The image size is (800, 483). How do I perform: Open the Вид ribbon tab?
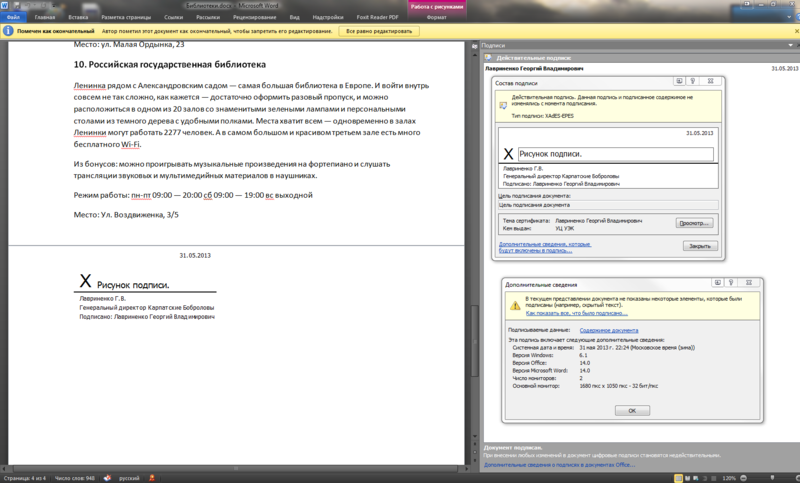(x=294, y=17)
